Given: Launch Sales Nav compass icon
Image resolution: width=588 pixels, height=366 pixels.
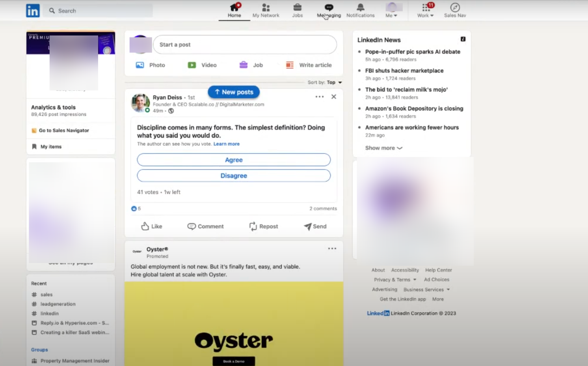Looking at the screenshot, I should pos(455,11).
